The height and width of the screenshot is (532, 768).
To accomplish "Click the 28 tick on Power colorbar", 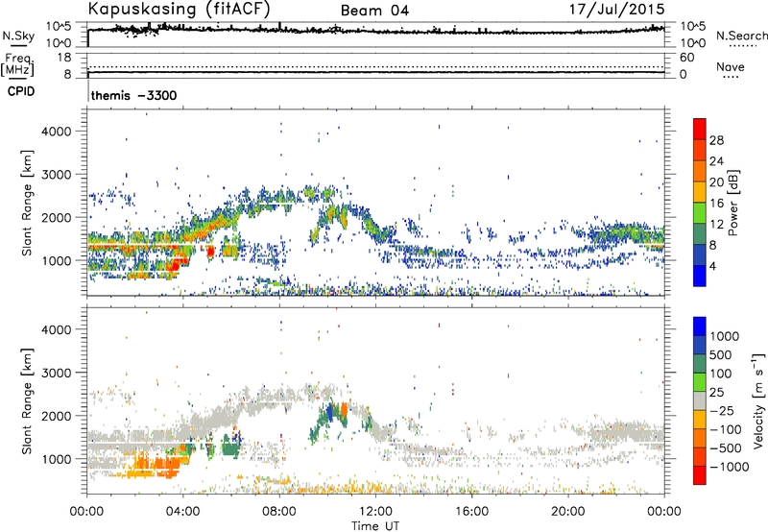I will [716, 140].
